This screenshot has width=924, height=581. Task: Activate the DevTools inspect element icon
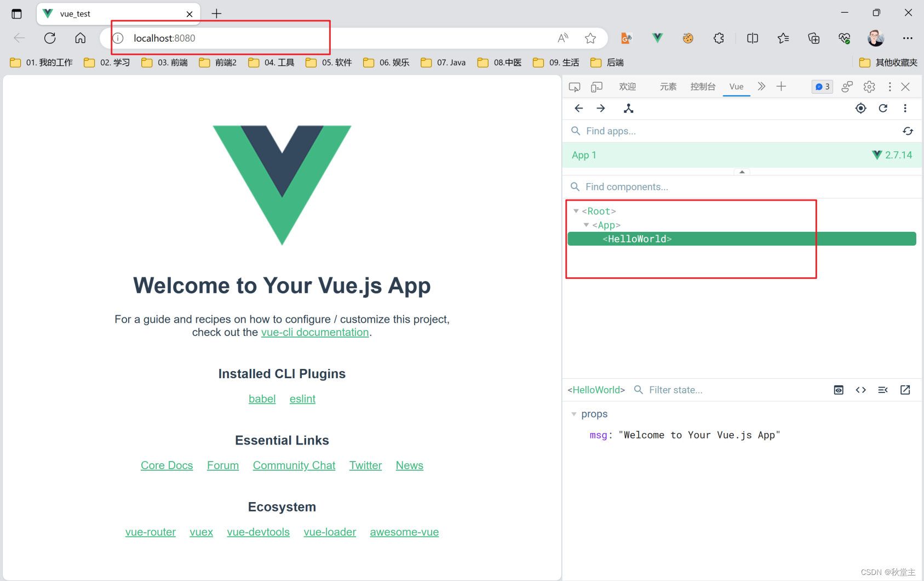(575, 87)
